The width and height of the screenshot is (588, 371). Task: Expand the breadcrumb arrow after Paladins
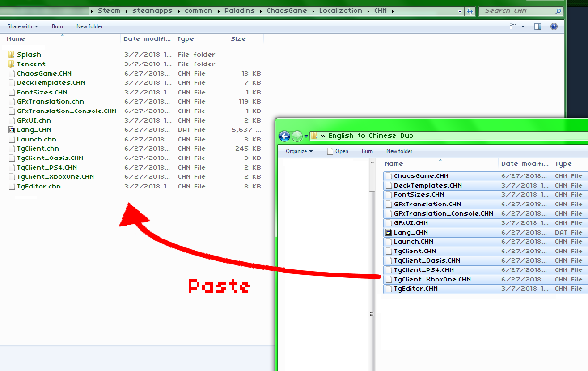click(x=261, y=11)
